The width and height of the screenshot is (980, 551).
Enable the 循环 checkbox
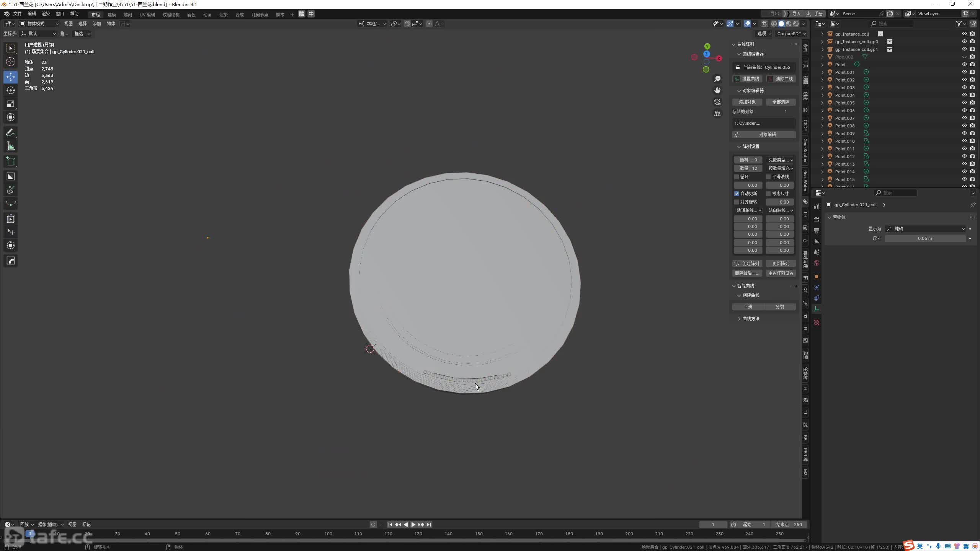pyautogui.click(x=737, y=177)
